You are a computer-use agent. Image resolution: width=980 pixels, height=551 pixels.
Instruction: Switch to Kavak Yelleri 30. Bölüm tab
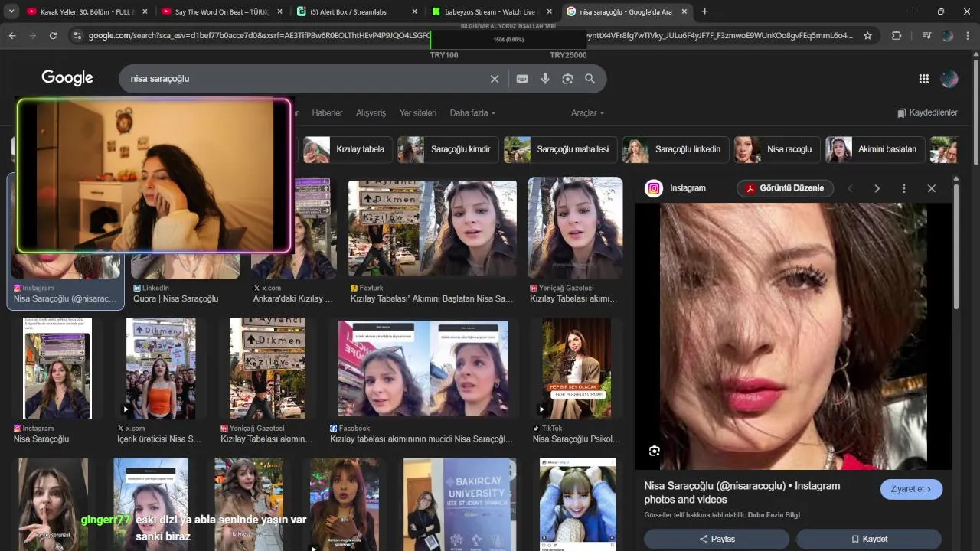tap(87, 11)
